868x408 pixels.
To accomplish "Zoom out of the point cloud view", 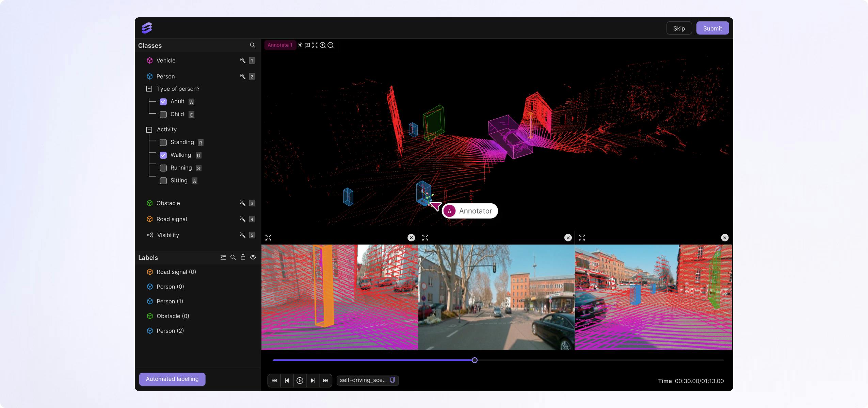I will 330,45.
